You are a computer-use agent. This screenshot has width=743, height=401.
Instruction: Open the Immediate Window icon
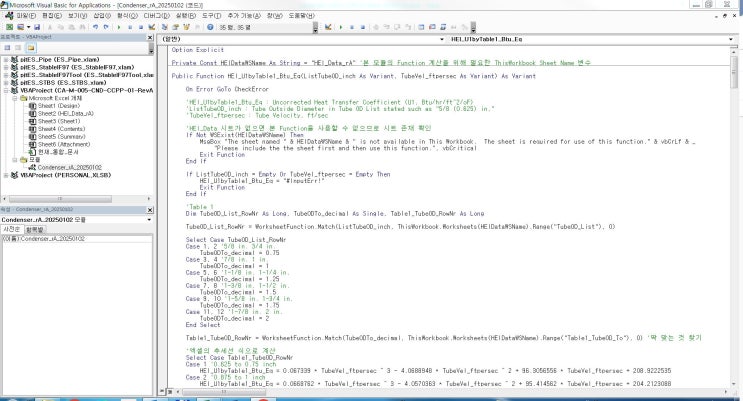[432, 27]
